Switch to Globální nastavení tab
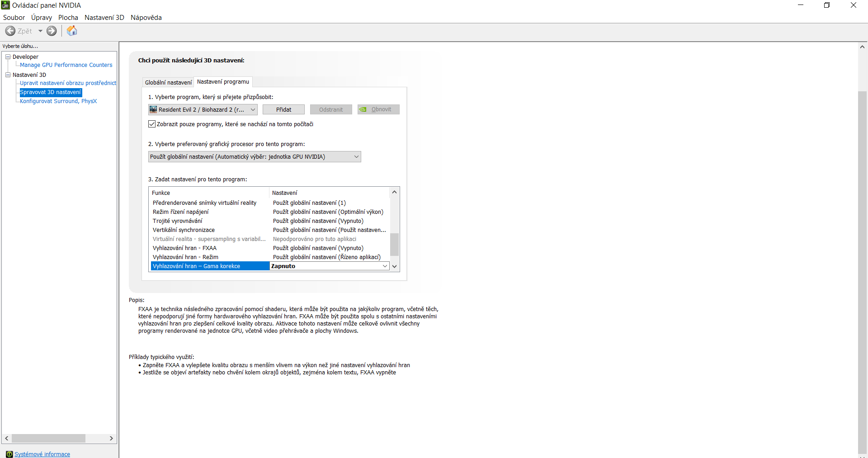This screenshot has width=868, height=458. tap(168, 82)
